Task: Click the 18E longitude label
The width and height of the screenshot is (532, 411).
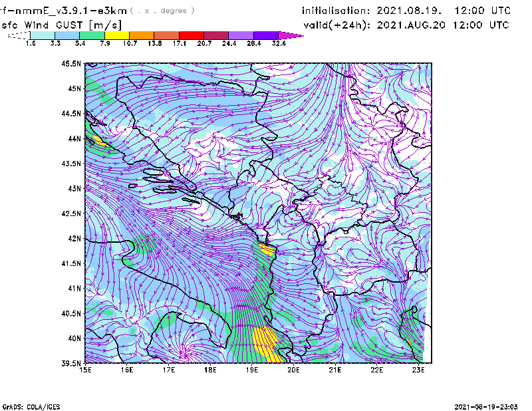Action: pos(210,370)
